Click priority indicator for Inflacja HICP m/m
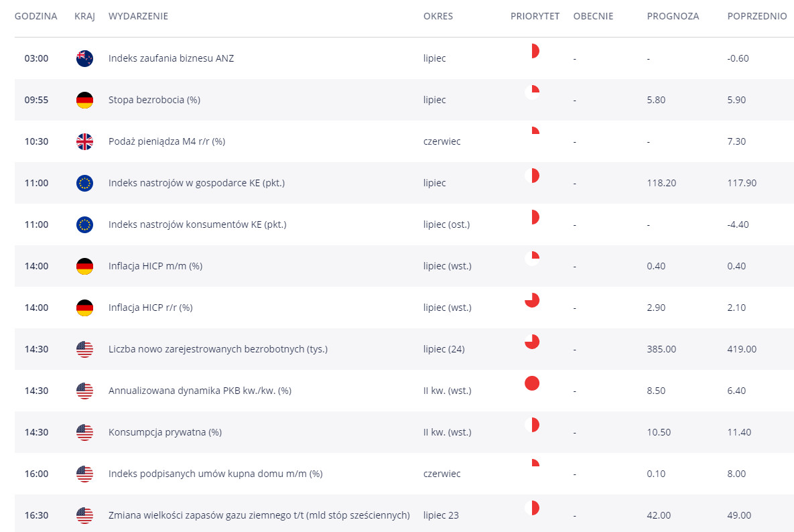This screenshot has height=532, width=794. click(532, 259)
